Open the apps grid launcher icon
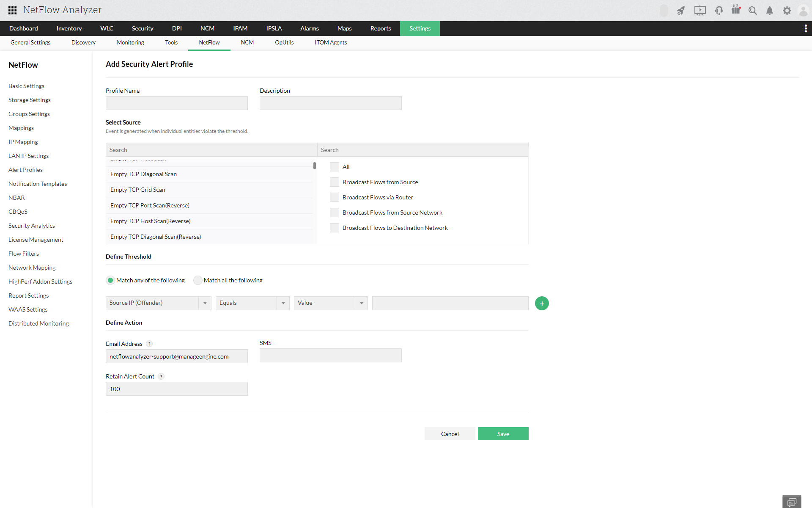The width and height of the screenshot is (812, 508). pyautogui.click(x=12, y=10)
